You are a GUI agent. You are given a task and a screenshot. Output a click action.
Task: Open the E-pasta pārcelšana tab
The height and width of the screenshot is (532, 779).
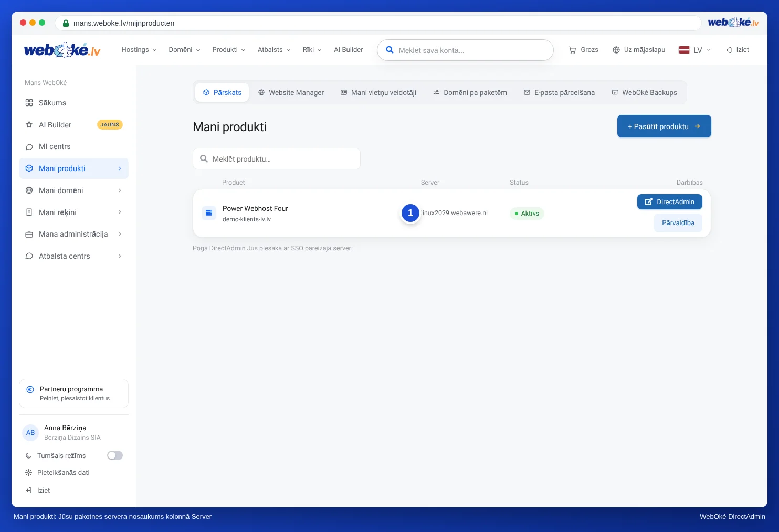click(559, 92)
